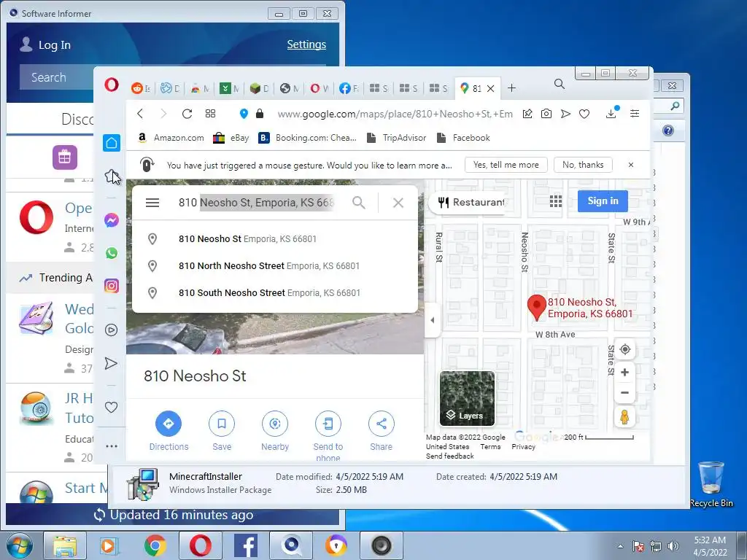This screenshot has height=560, width=747.
Task: Open Amazon.com bookmark
Action: click(x=171, y=138)
